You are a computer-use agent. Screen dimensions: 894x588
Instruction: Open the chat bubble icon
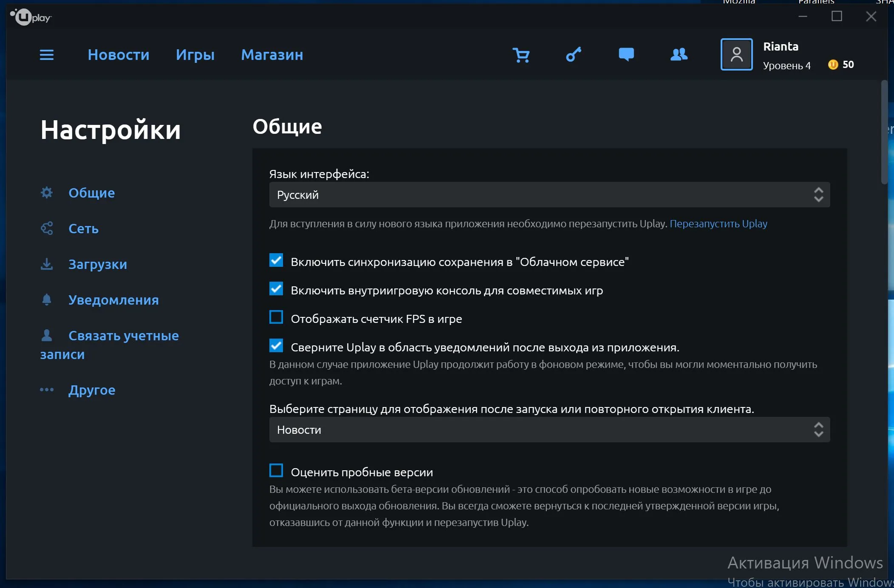pyautogui.click(x=626, y=54)
